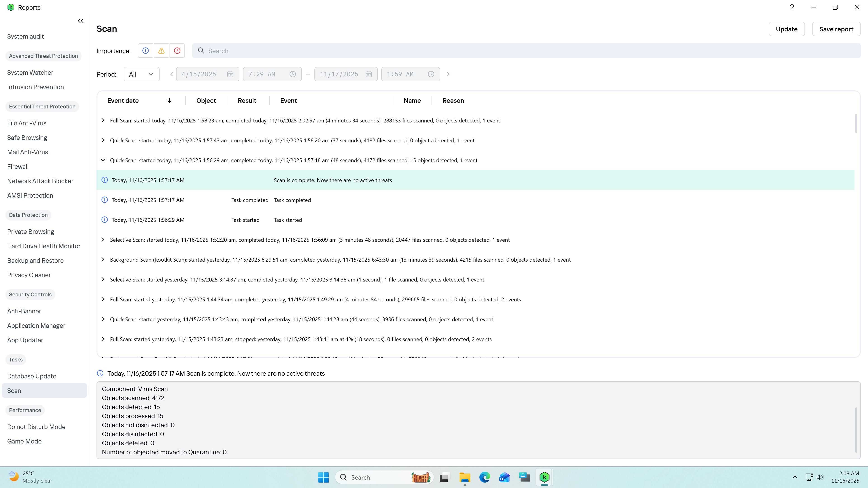Viewport: 868px width, 488px height.
Task: Go to previous period with left arrow
Action: (172, 74)
